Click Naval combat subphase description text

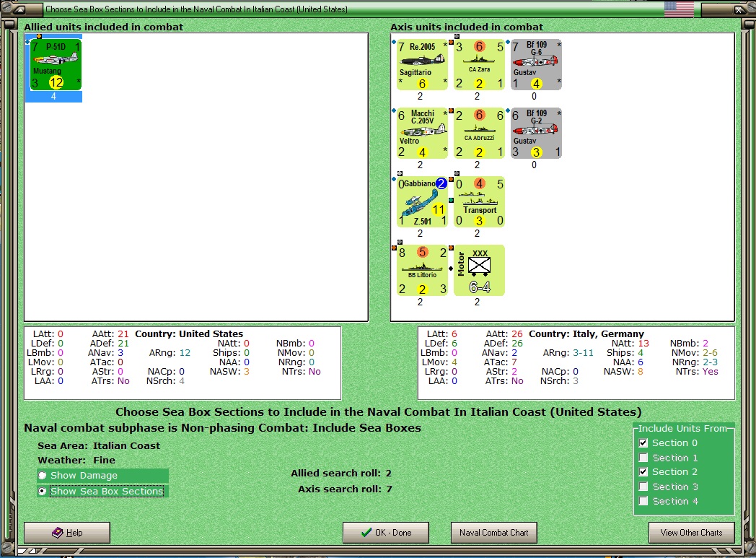222,428
